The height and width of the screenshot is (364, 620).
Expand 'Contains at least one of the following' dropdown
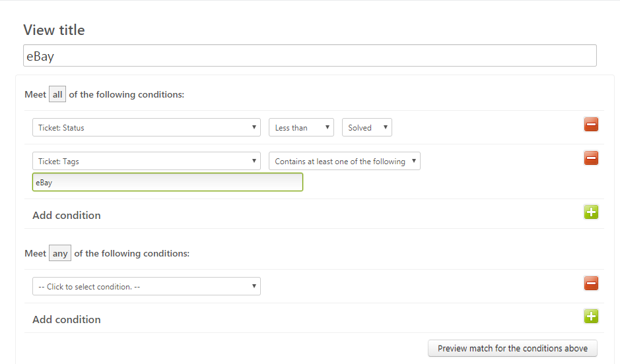tap(345, 161)
